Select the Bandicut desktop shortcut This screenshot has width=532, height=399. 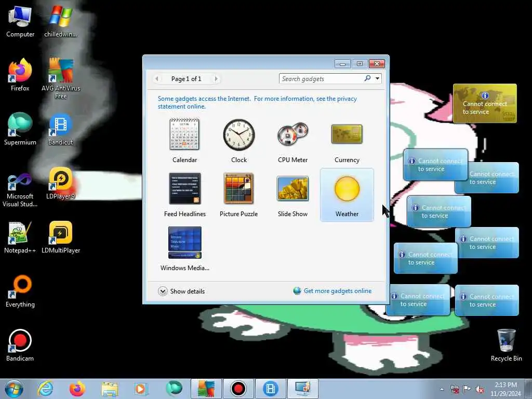(60, 129)
